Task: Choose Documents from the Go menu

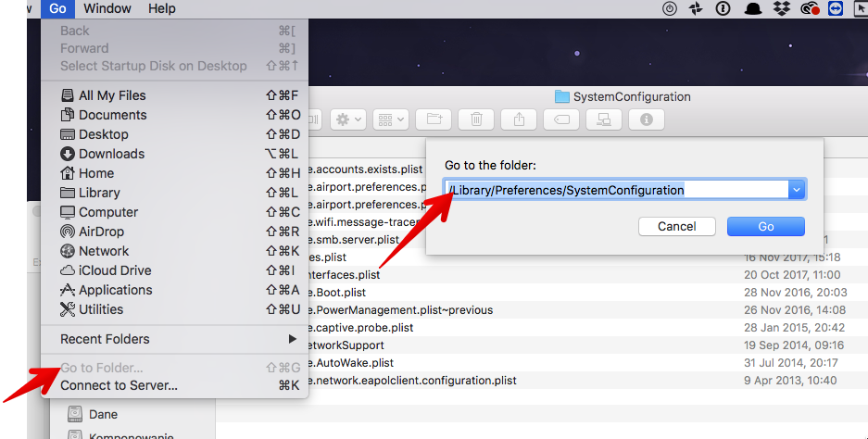Action: click(174, 115)
